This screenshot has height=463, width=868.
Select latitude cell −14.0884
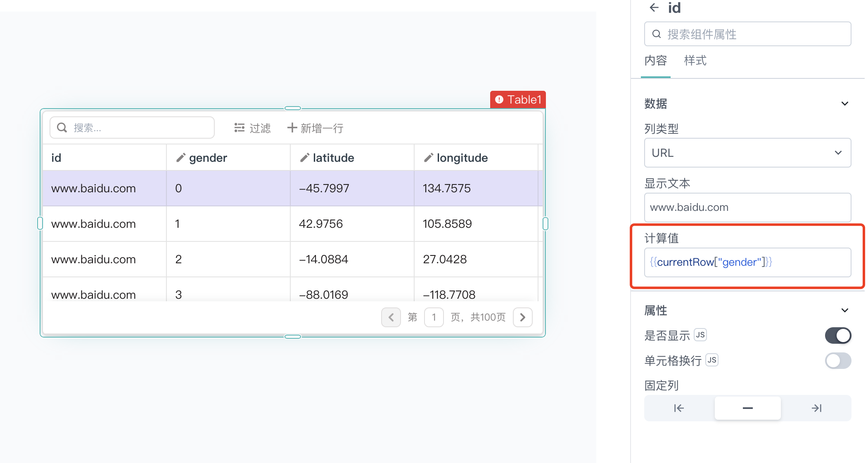pyautogui.click(x=352, y=259)
